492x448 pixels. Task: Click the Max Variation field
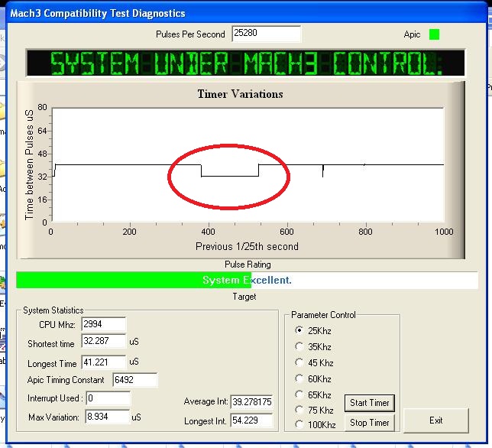[107, 417]
